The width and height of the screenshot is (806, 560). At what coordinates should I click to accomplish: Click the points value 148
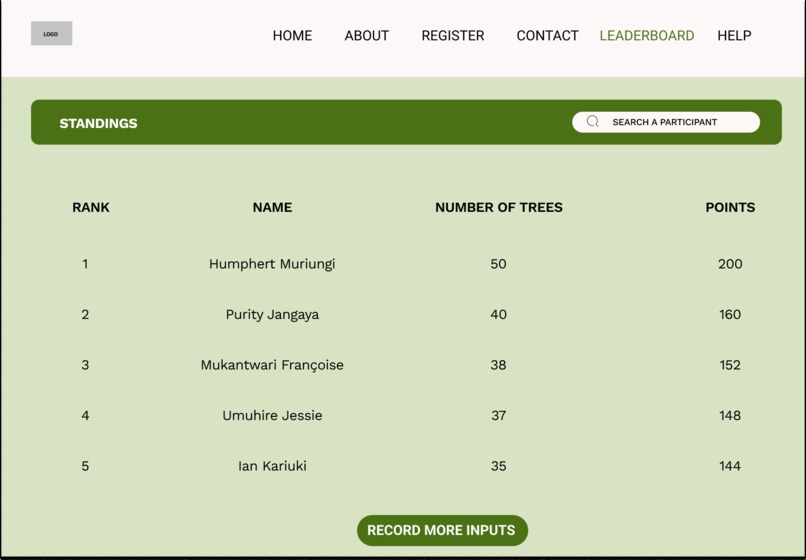[730, 416]
